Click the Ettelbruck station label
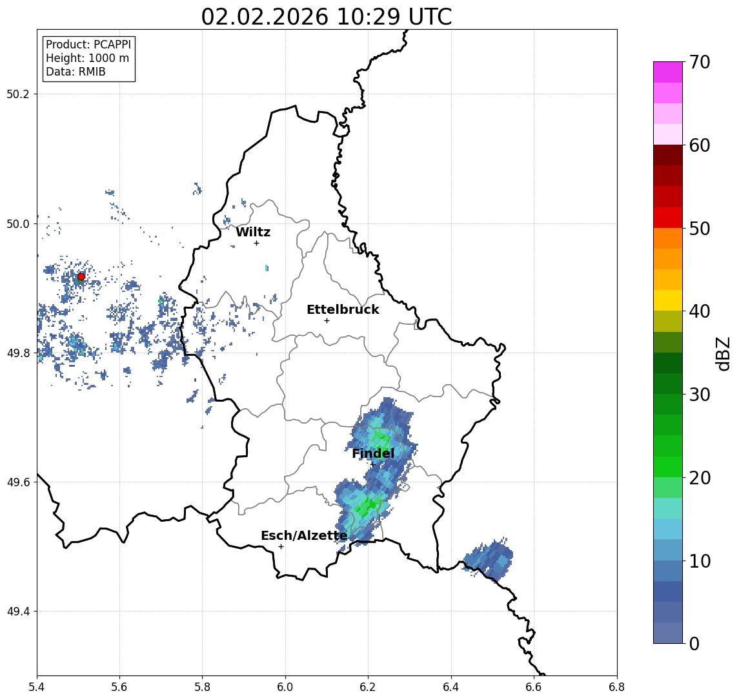This screenshot has width=739, height=700. pyautogui.click(x=343, y=309)
